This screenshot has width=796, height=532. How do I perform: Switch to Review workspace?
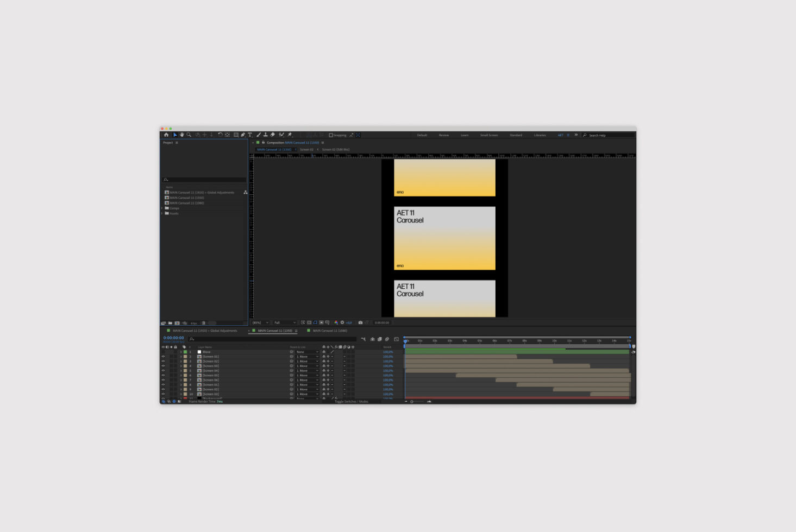click(x=444, y=135)
